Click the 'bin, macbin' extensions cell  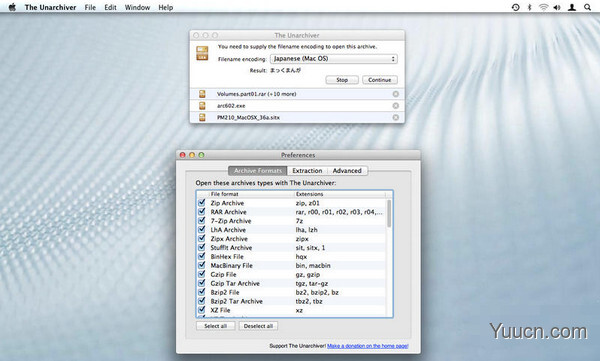tap(313, 265)
